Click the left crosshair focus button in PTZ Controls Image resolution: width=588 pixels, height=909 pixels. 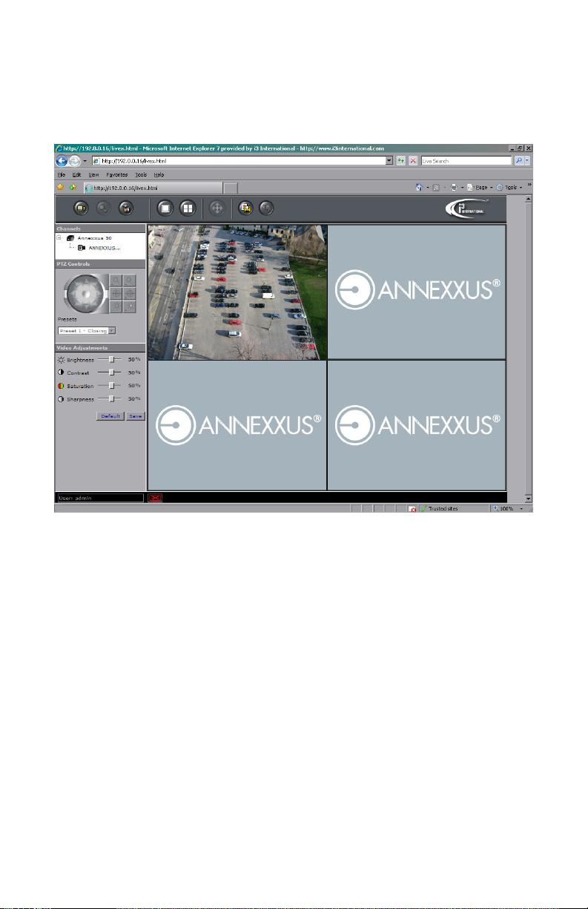115,293
